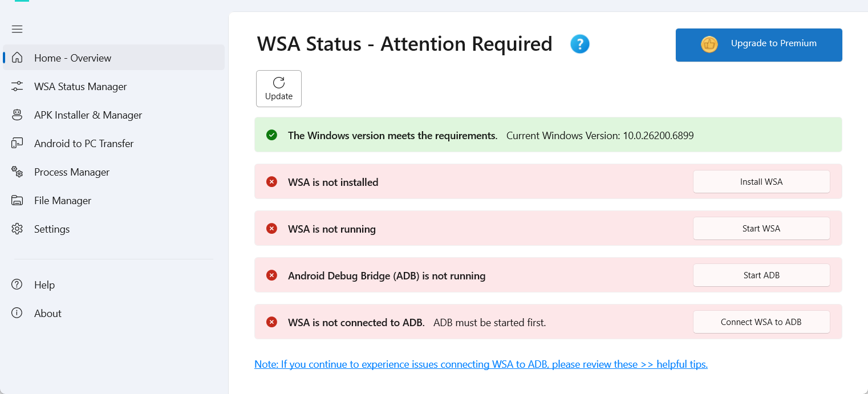Click the Android to PC Transfer icon
The height and width of the screenshot is (394, 868).
[x=17, y=143]
